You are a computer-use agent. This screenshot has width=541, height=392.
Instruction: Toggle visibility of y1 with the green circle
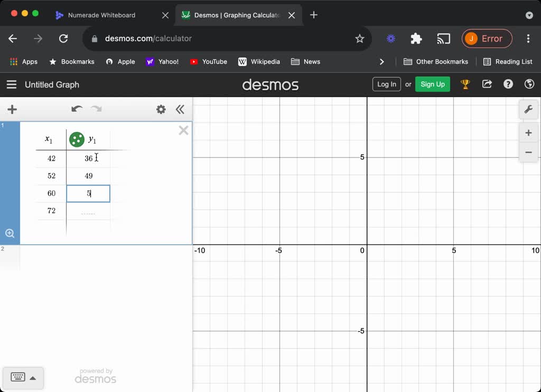77,139
